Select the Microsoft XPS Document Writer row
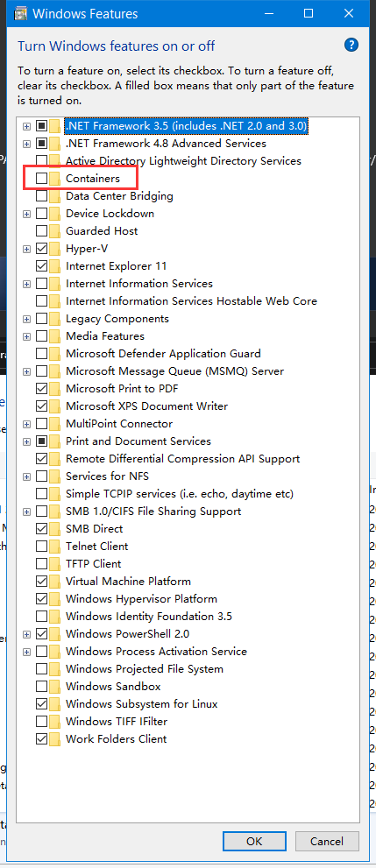This screenshot has height=868, width=376. [146, 406]
